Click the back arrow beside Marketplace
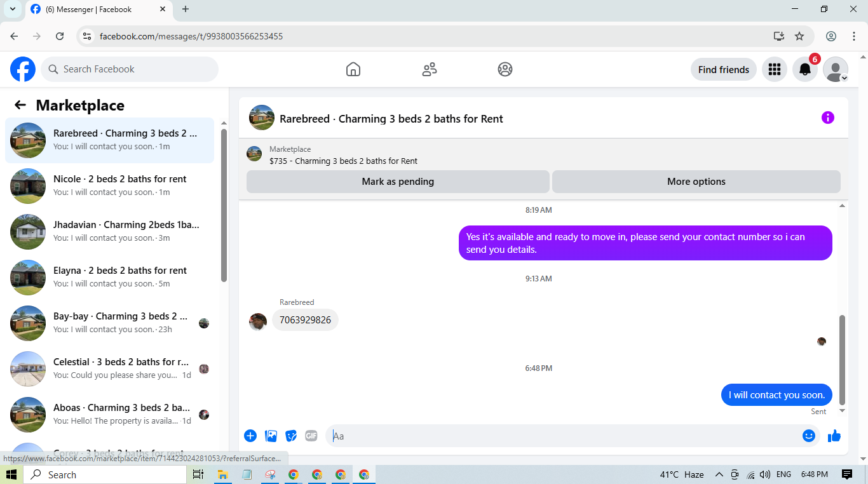The height and width of the screenshot is (484, 868). [20, 105]
